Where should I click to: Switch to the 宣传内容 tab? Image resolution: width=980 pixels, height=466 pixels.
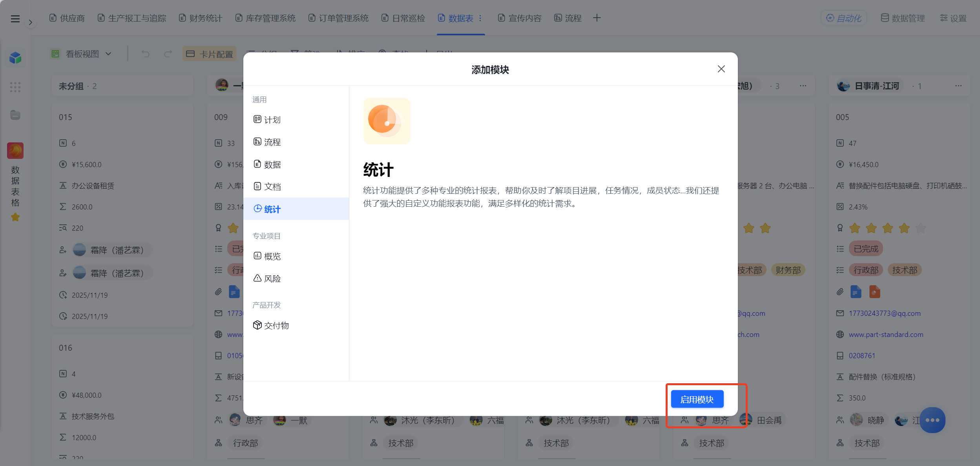520,18
